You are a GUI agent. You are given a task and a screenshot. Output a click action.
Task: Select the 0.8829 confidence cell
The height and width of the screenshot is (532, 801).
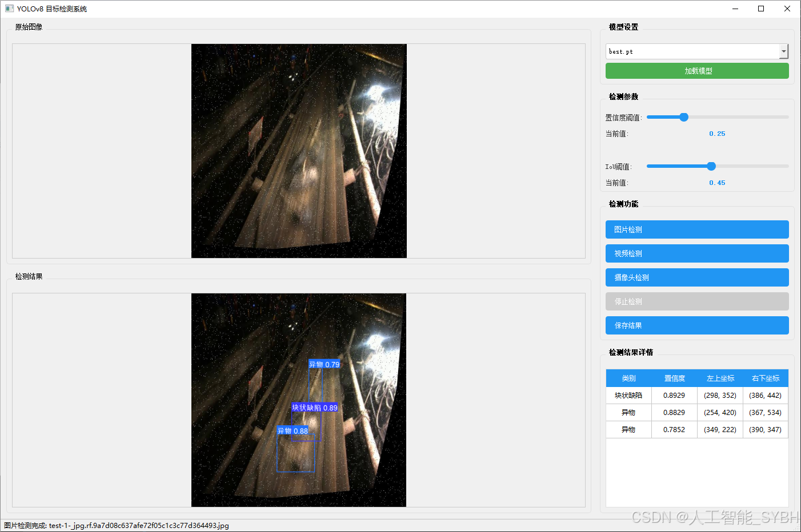(x=674, y=413)
